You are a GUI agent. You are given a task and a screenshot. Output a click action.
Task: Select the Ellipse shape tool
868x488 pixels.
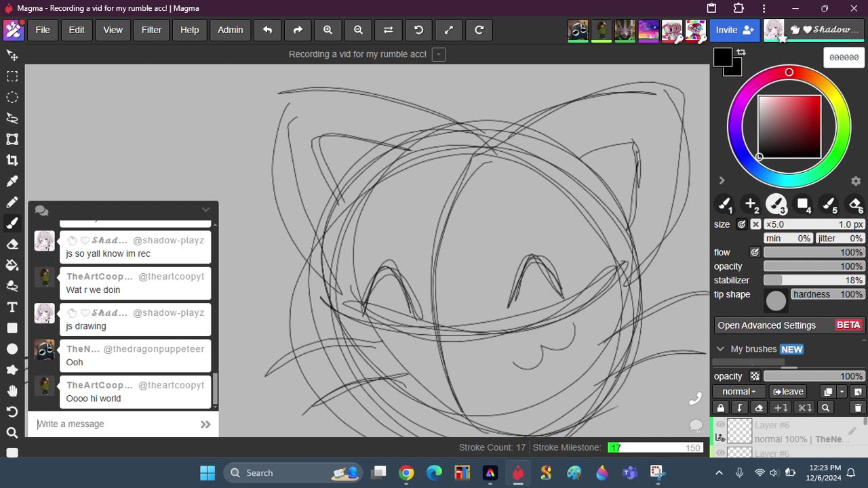pyautogui.click(x=12, y=349)
